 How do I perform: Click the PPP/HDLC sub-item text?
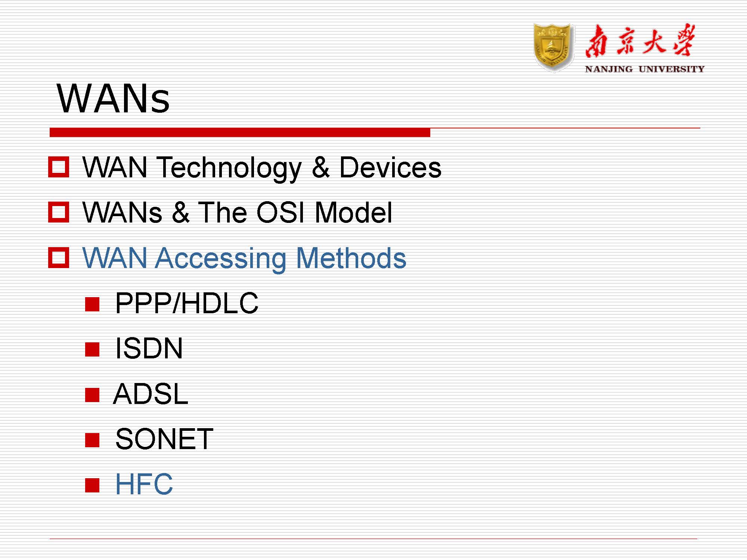tap(186, 303)
